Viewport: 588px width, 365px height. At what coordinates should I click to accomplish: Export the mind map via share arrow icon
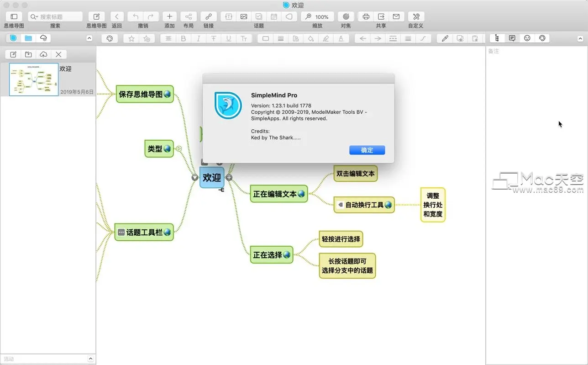pos(381,16)
